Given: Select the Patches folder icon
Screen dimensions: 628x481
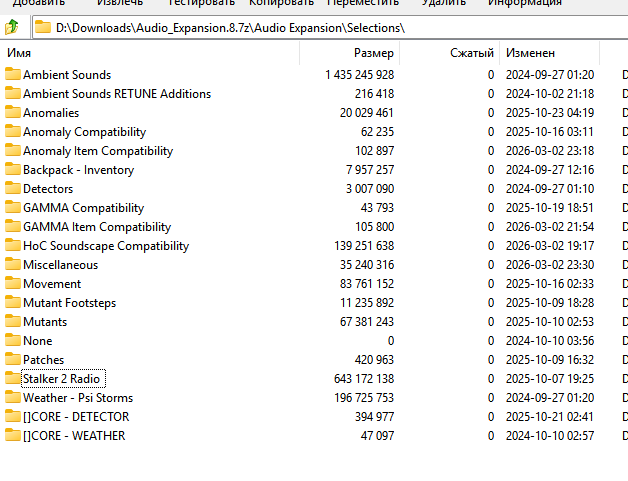Looking at the screenshot, I should tap(13, 359).
